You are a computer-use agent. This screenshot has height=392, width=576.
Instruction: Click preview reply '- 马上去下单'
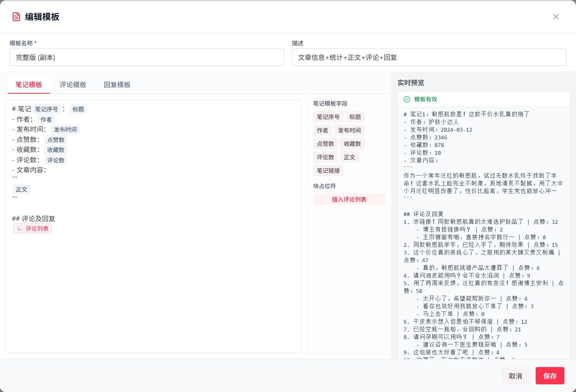[x=434, y=314]
